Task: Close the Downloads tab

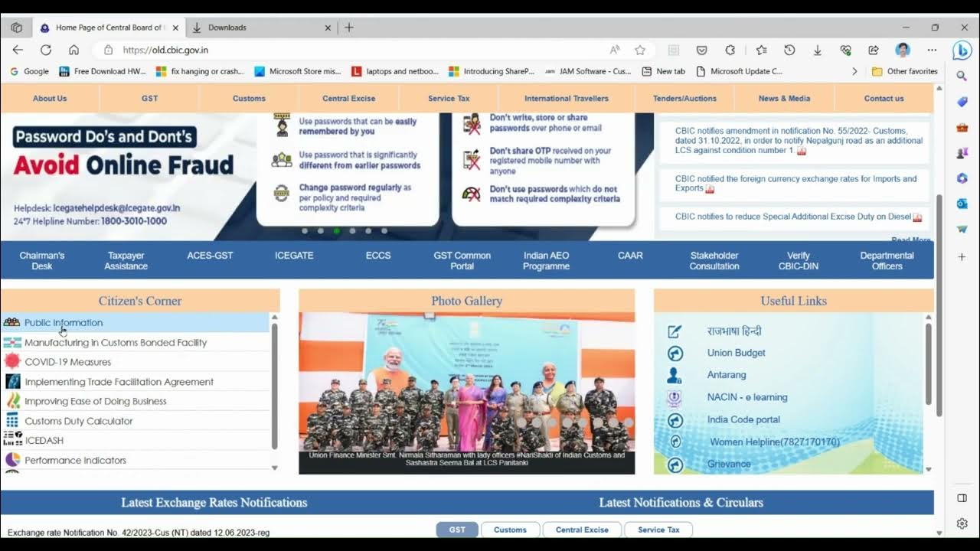Action: (328, 28)
